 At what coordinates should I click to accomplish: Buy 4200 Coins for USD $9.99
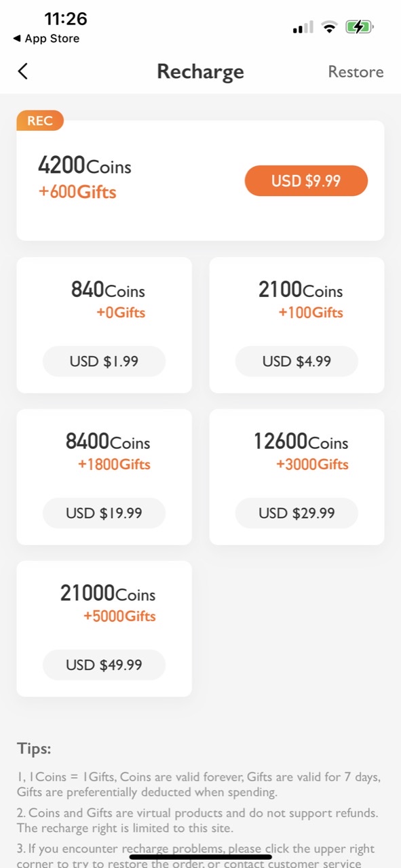click(306, 181)
